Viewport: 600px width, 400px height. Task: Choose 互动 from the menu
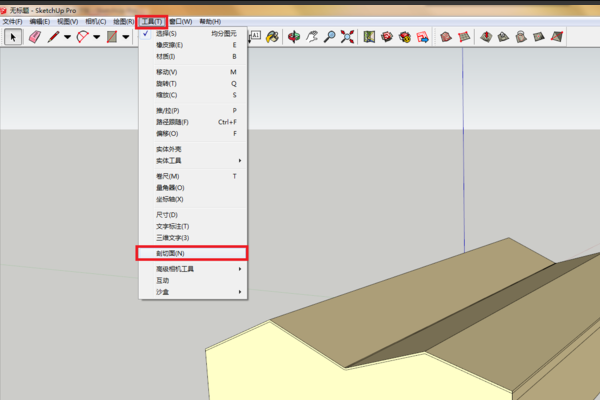(193, 281)
